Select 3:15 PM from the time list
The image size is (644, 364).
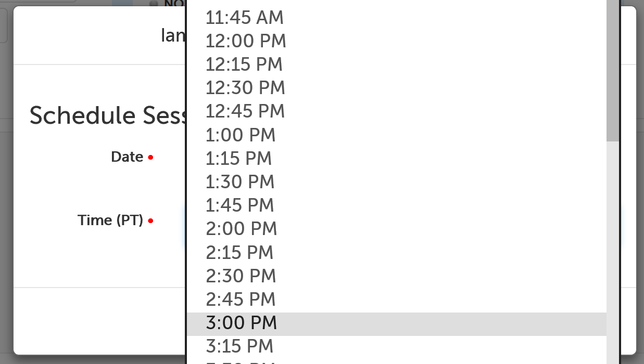coord(239,346)
